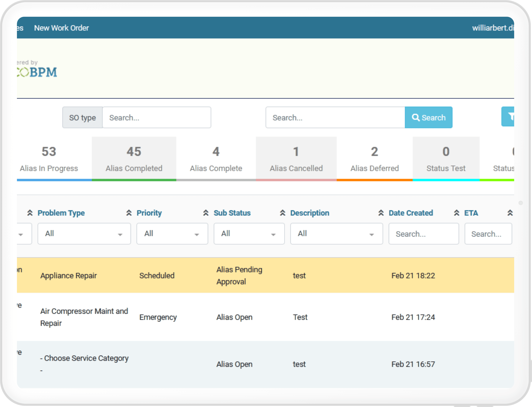Select the 45 Alias Completed tab
This screenshot has height=407, width=532.
[x=134, y=159]
